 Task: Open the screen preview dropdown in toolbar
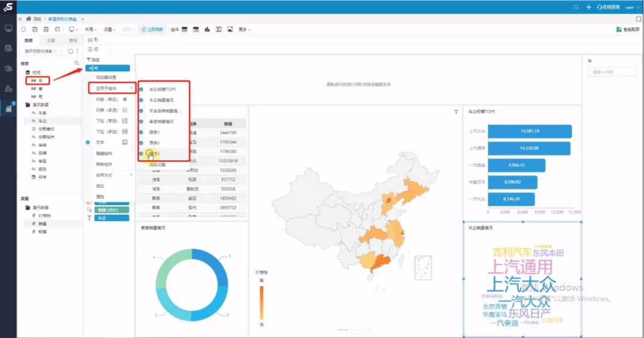(x=73, y=30)
